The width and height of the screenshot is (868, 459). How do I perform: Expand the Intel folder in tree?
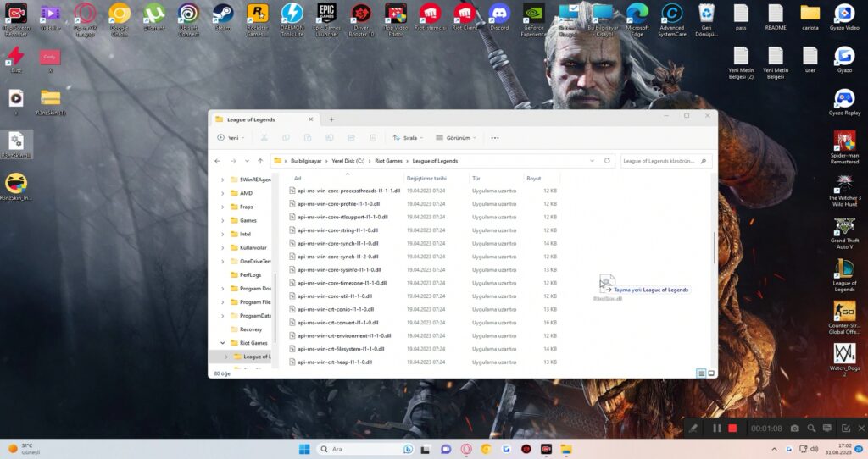point(223,234)
